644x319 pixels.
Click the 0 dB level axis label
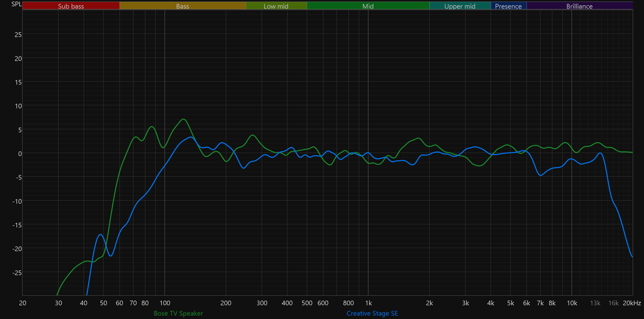tap(20, 154)
